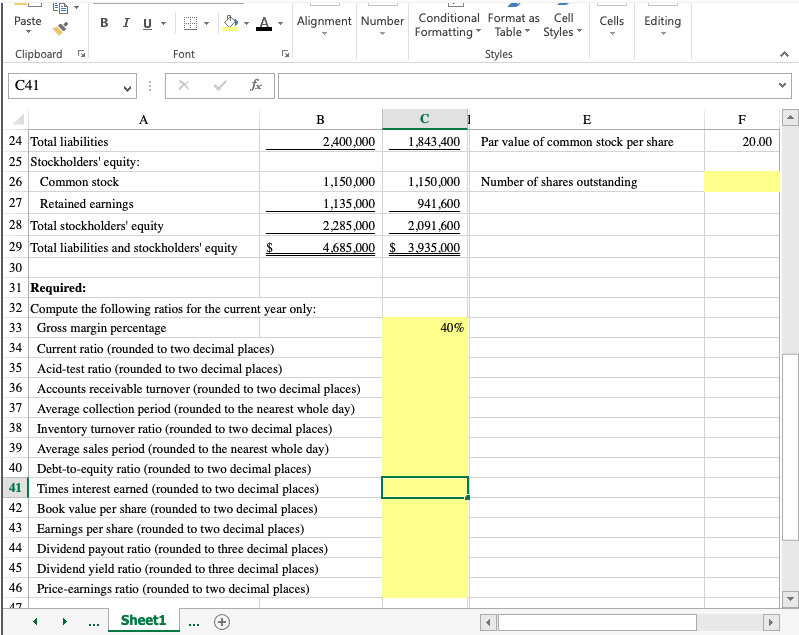799x635 pixels.
Task: Click the Number of shares outstanding yellow cell
Action: click(x=742, y=182)
